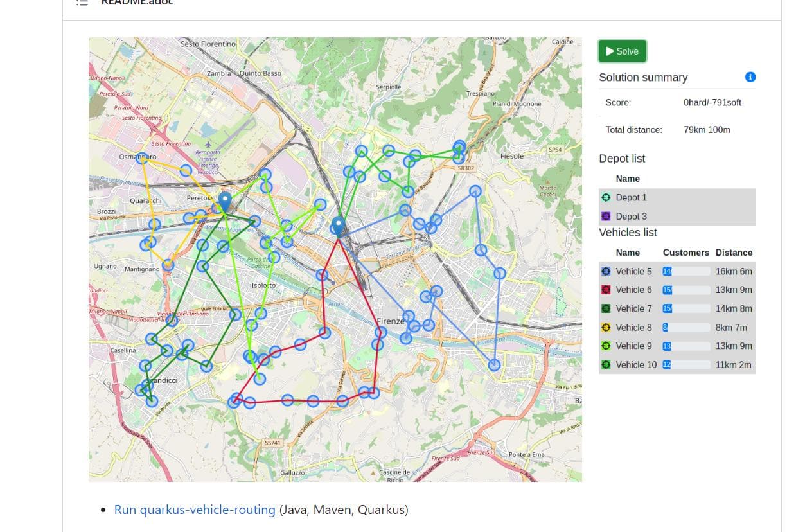Image resolution: width=796 pixels, height=532 pixels.
Task: Click the Vehicles list heading
Action: 628,233
